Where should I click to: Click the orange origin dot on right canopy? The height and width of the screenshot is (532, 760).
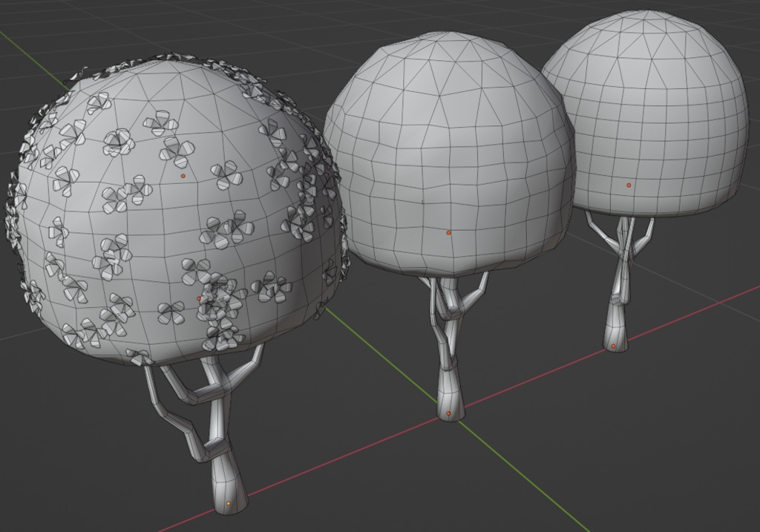[629, 185]
